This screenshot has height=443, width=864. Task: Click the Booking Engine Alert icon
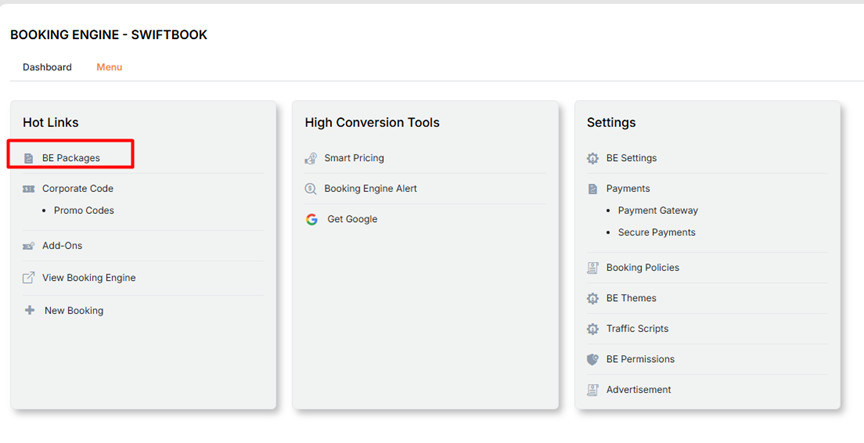(311, 189)
